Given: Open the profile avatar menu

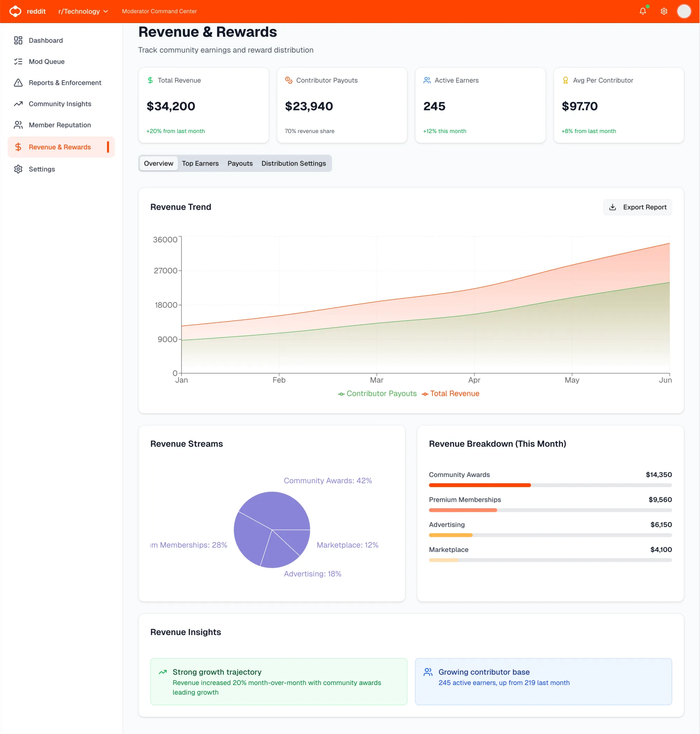Looking at the screenshot, I should [x=684, y=11].
